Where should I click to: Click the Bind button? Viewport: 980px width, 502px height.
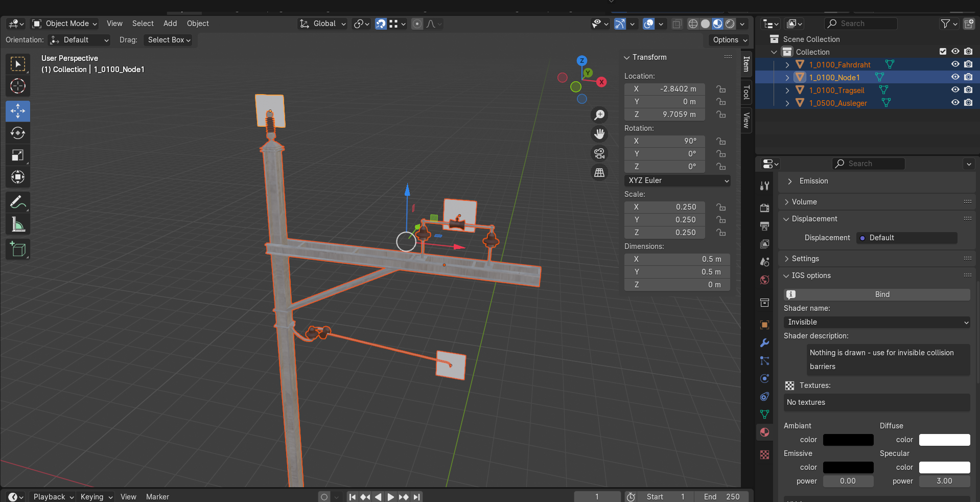pos(882,294)
